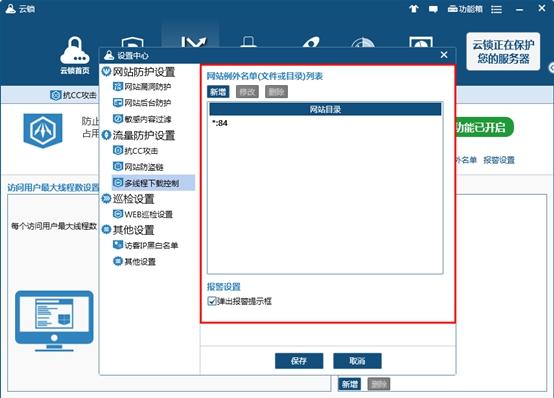Collapse the 网站防护设置 section
The image size is (554, 398).
pos(106,71)
